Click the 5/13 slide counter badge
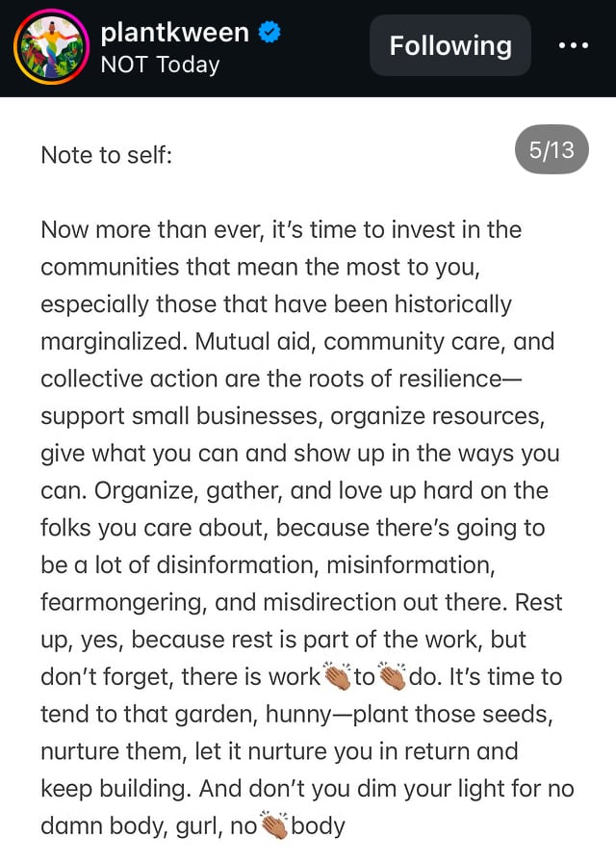616x864 pixels. 552,150
